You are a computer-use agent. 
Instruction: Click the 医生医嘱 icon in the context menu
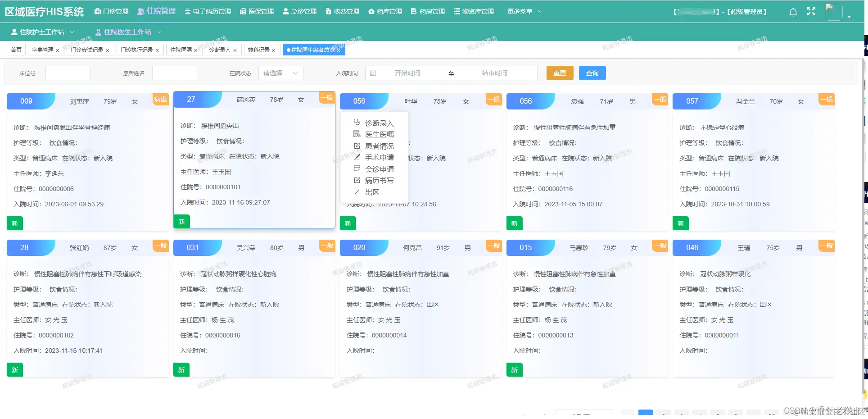click(356, 134)
